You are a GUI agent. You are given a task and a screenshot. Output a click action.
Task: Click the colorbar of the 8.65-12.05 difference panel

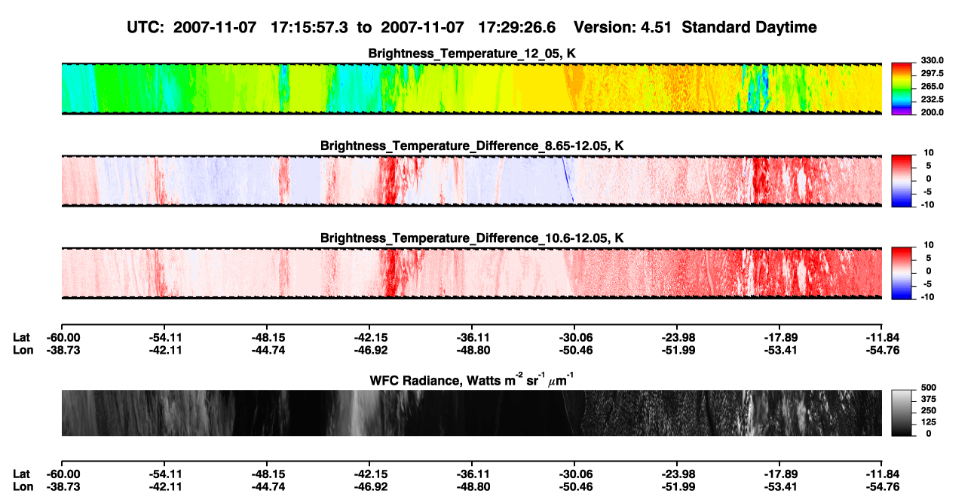click(x=902, y=180)
